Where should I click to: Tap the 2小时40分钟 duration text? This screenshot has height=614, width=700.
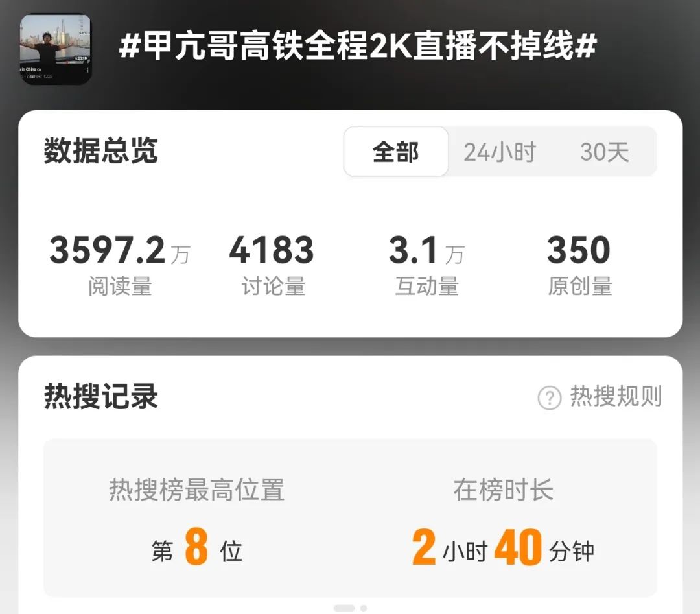tap(503, 546)
